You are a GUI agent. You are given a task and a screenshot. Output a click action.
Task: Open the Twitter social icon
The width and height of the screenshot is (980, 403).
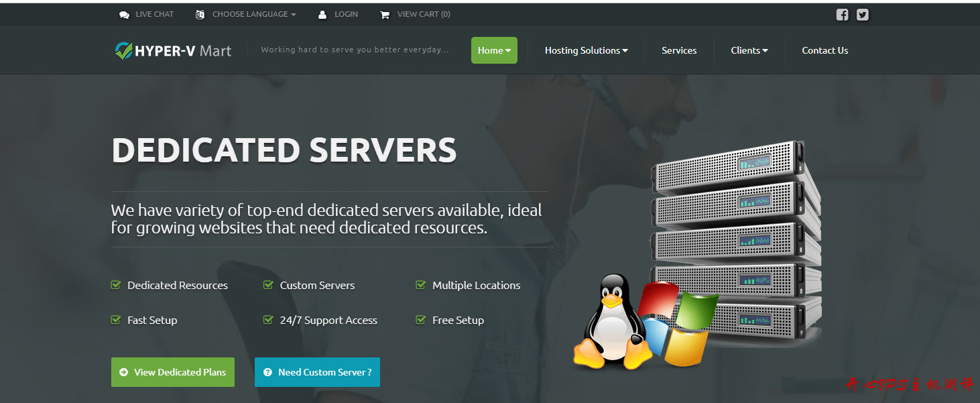click(863, 15)
